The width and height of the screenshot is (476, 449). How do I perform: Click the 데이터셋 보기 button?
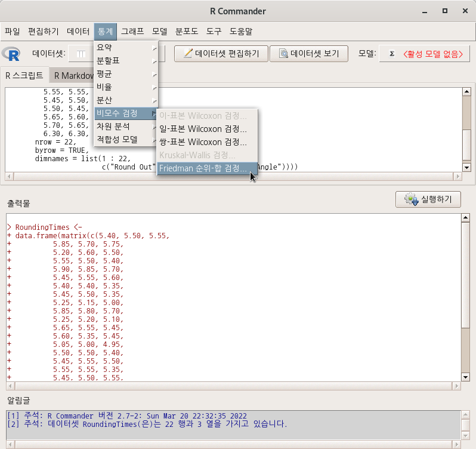[309, 54]
